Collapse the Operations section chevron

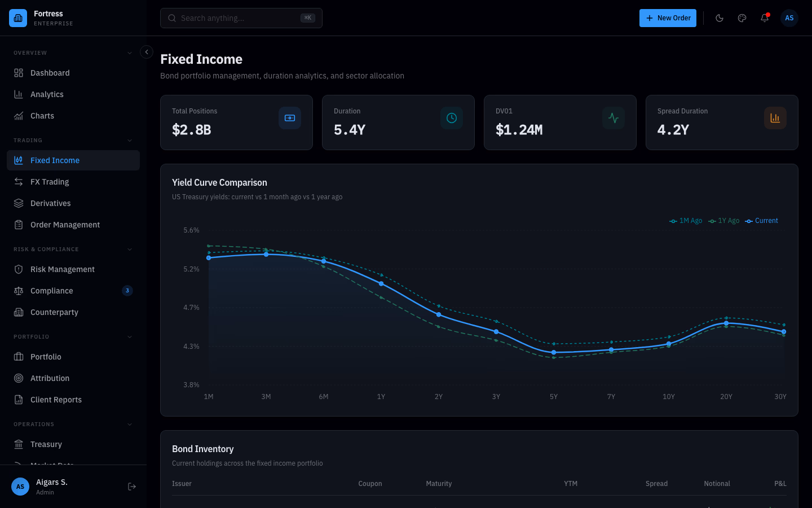(130, 424)
